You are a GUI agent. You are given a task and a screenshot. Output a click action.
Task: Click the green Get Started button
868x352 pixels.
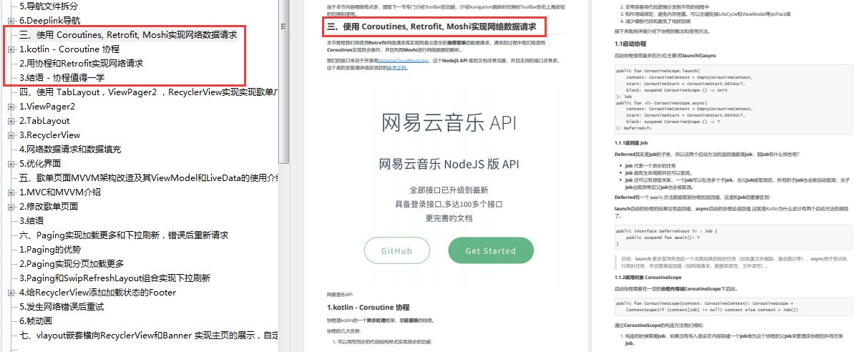click(x=490, y=250)
